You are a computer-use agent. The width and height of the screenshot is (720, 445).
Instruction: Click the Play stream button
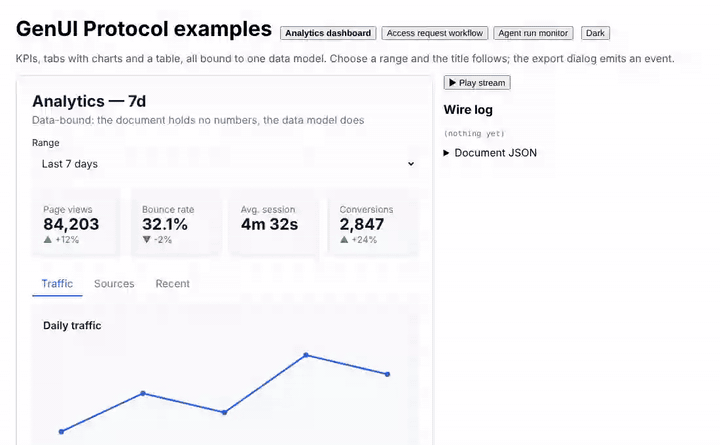(477, 83)
